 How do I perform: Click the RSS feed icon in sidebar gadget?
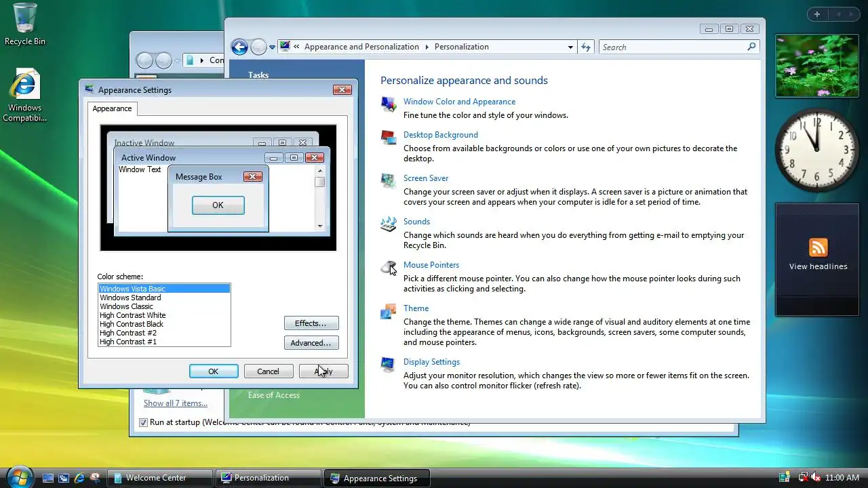pos(818,247)
